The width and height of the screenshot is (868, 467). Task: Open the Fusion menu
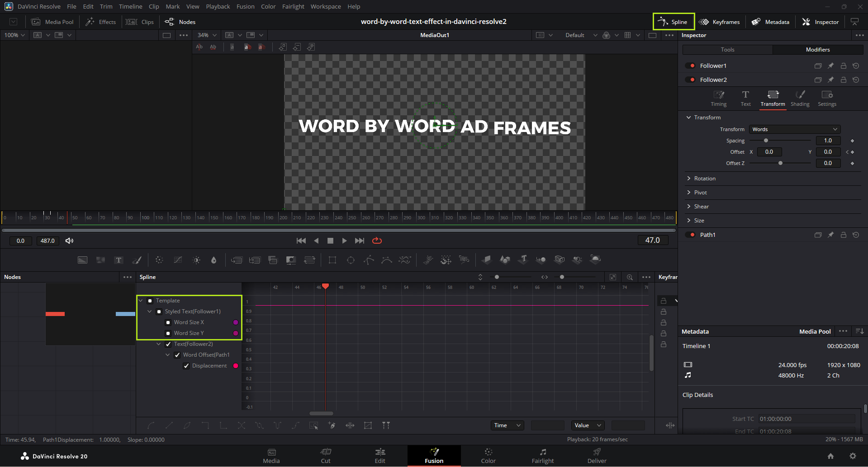(245, 6)
